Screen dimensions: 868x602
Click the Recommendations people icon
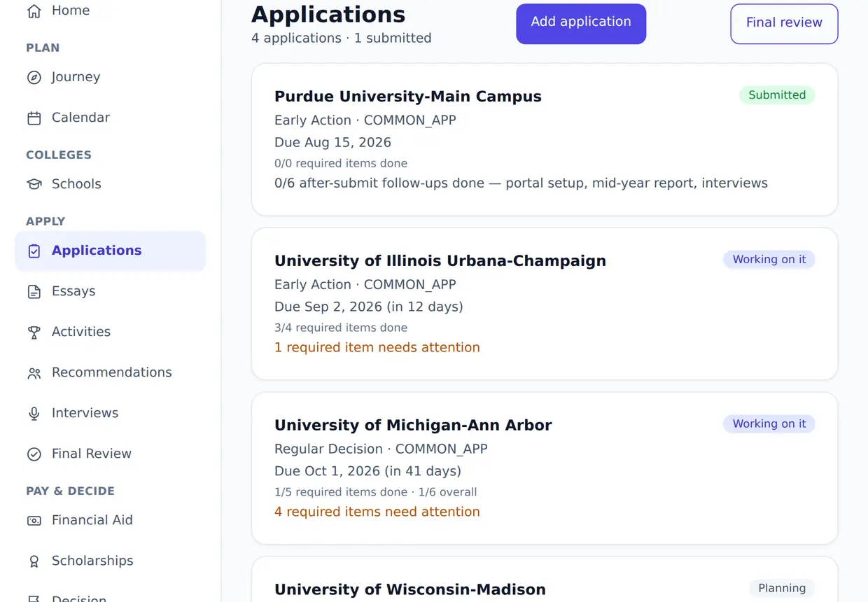coord(34,372)
